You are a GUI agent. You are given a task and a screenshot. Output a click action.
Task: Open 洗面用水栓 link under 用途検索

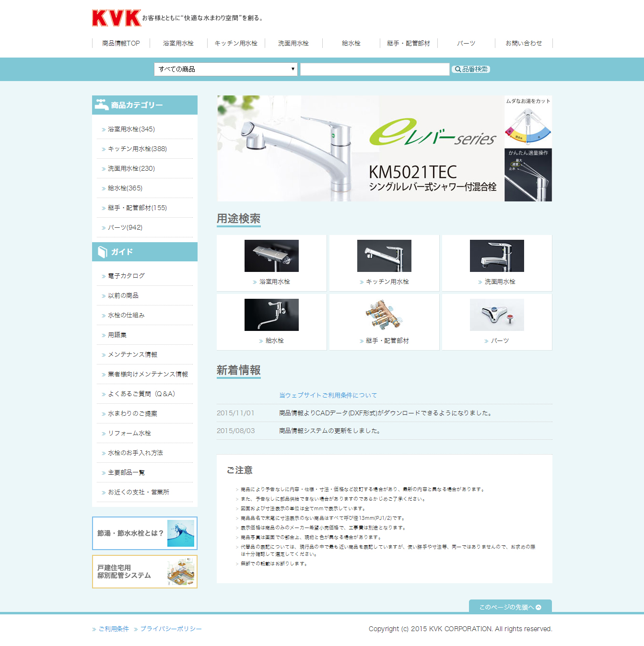(500, 282)
